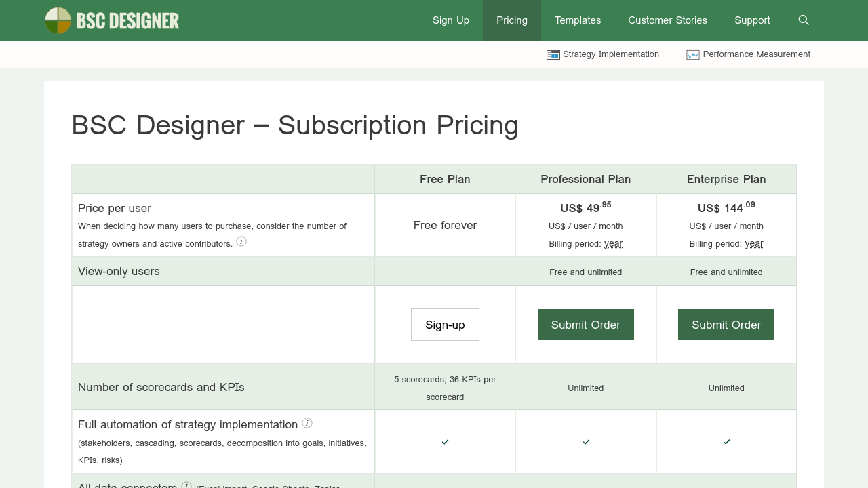
Task: Open info icon beside Price per user
Action: pos(241,241)
